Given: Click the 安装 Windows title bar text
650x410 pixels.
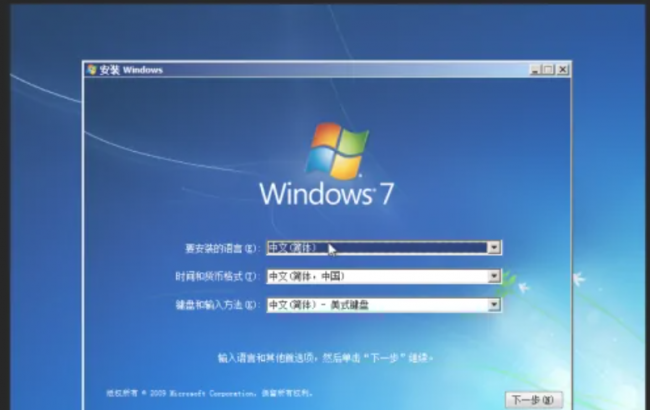Looking at the screenshot, I should (x=131, y=70).
